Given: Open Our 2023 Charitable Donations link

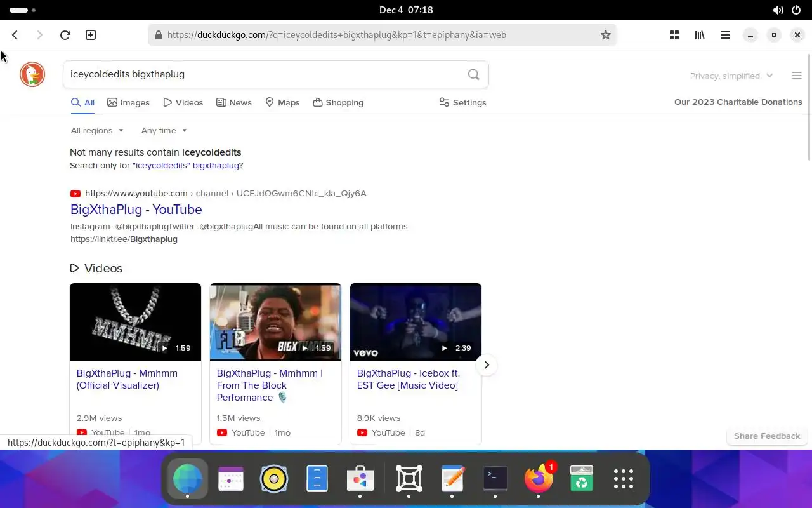Looking at the screenshot, I should point(738,102).
